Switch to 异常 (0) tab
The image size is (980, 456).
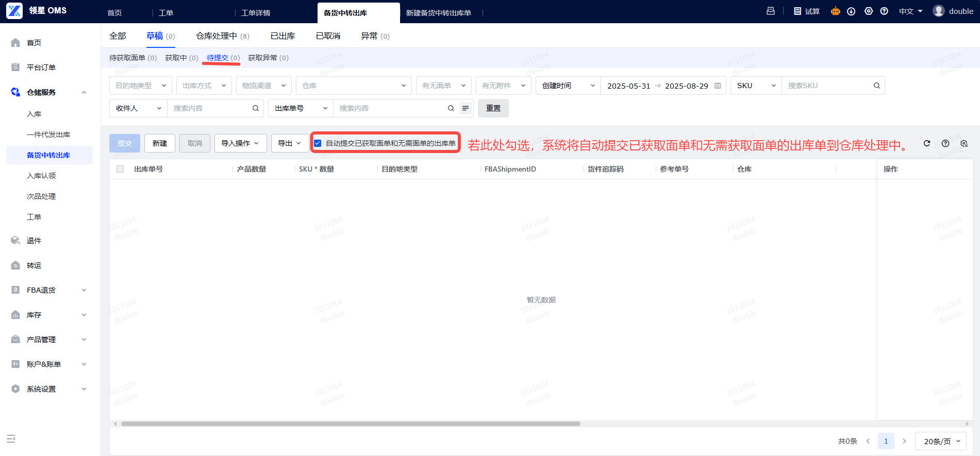pos(375,36)
